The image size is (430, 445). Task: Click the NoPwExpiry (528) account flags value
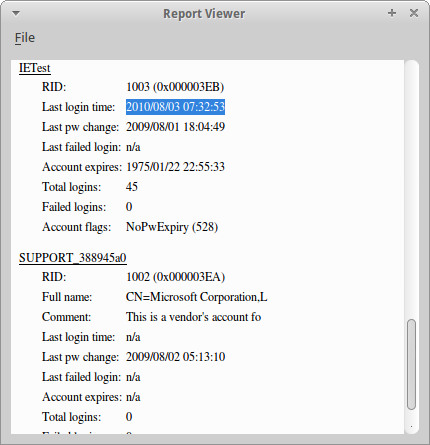172,227
